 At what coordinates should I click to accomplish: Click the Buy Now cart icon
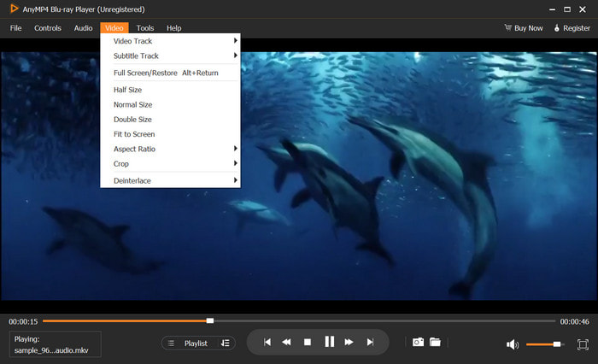507,27
